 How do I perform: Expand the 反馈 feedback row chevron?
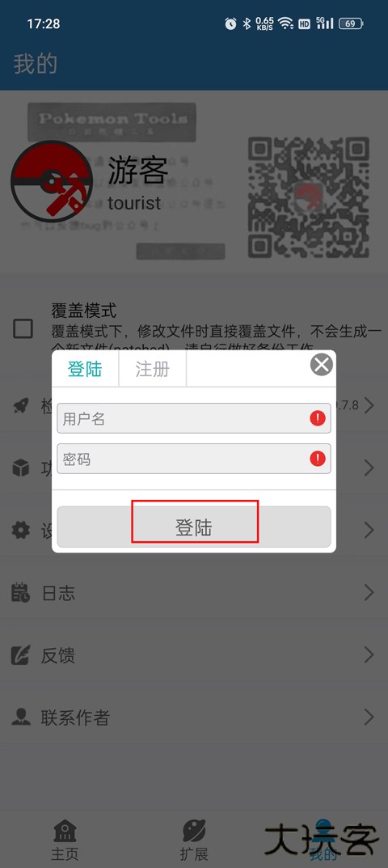(x=369, y=655)
